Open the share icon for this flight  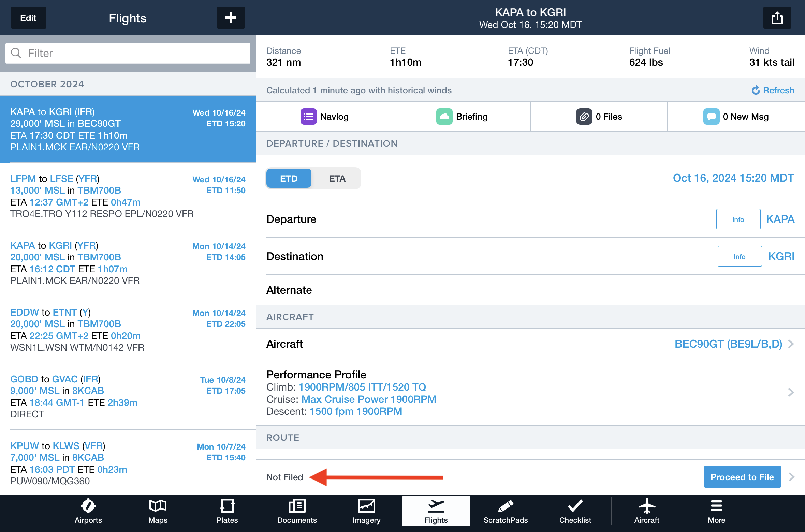(x=777, y=18)
